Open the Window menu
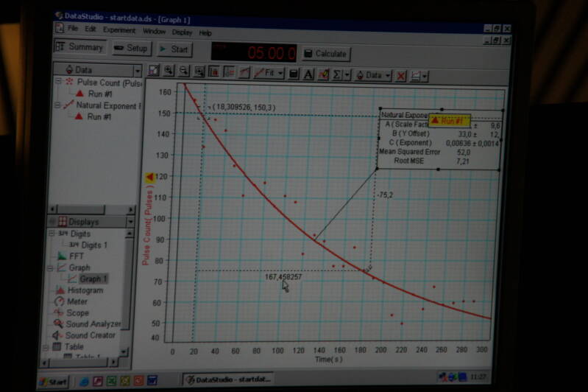 (154, 31)
